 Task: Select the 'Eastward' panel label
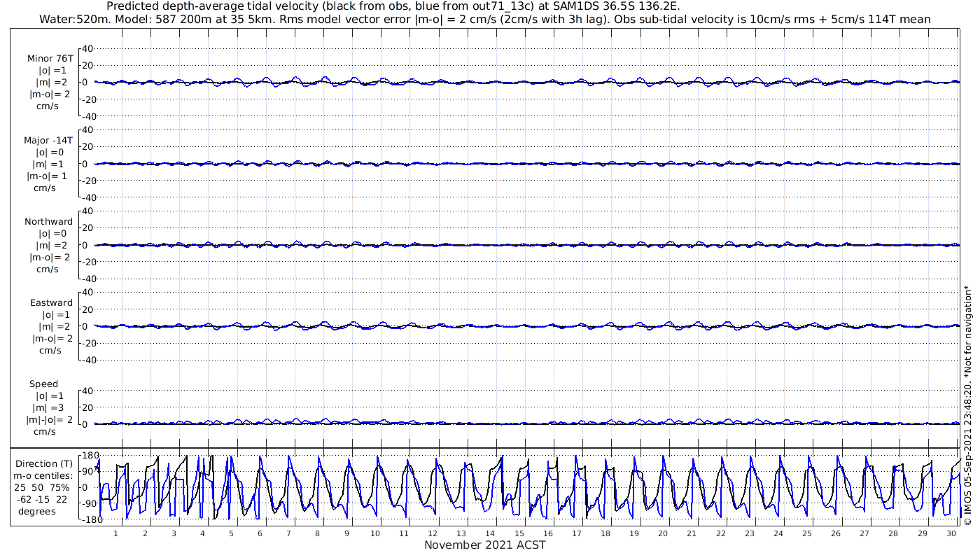(x=51, y=302)
